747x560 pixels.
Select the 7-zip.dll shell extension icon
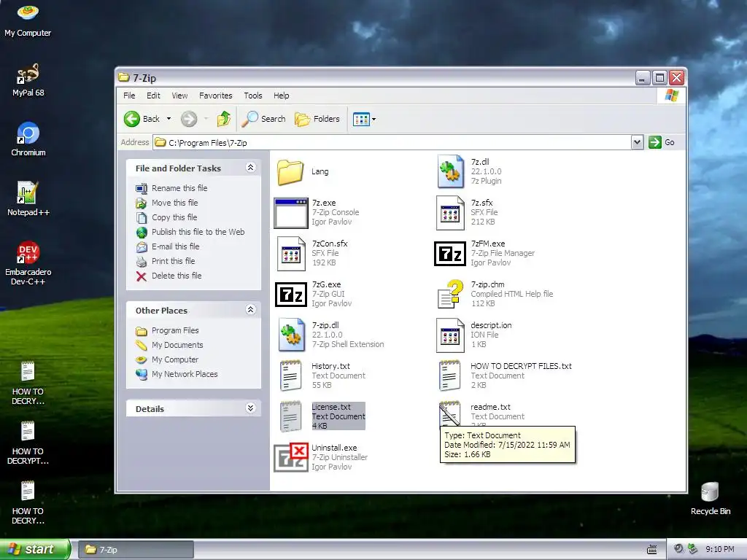click(292, 335)
